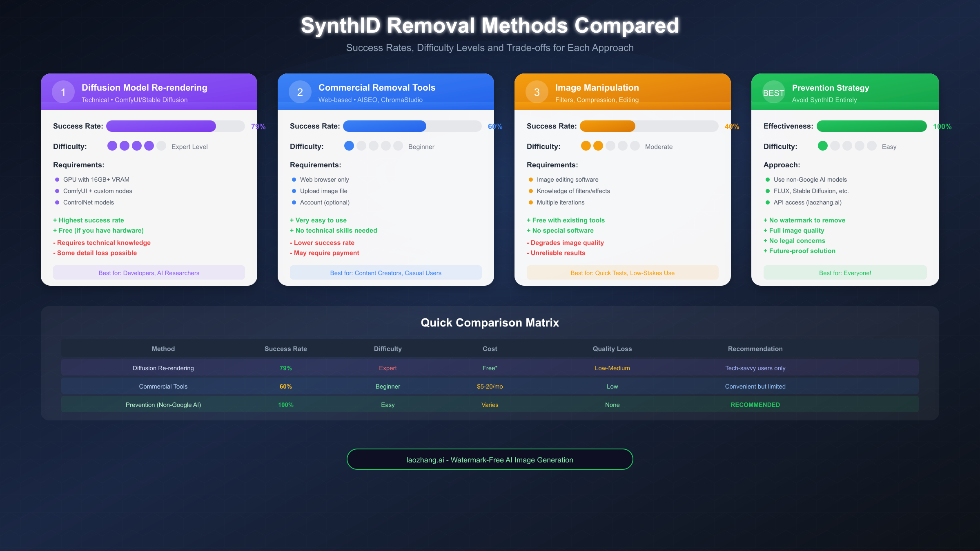
Task: Click the BEST badge on Prevention Strategy card
Action: point(773,93)
